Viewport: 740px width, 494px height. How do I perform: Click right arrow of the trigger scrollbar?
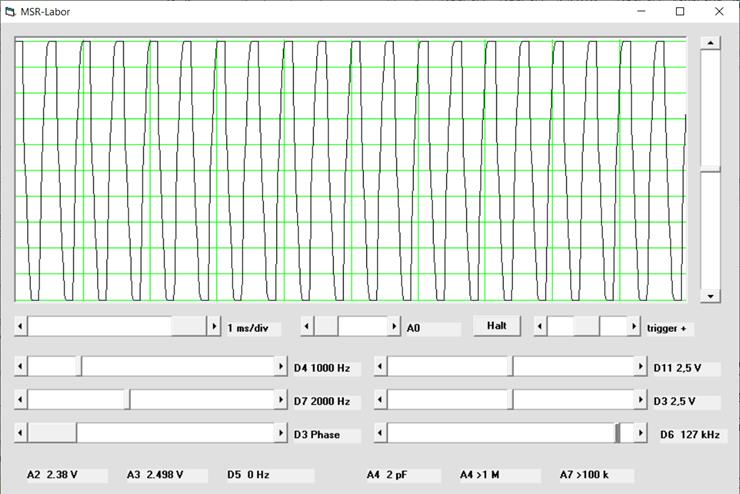tap(632, 327)
